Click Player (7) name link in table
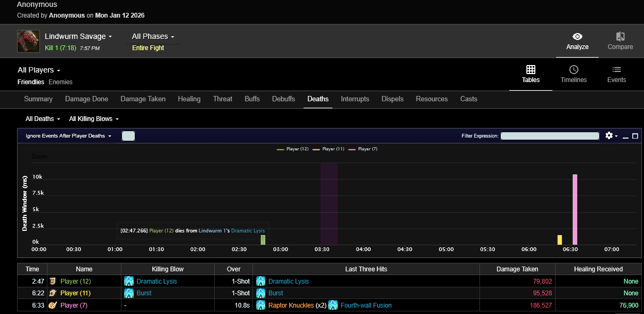This screenshot has width=644, height=314. (74, 305)
